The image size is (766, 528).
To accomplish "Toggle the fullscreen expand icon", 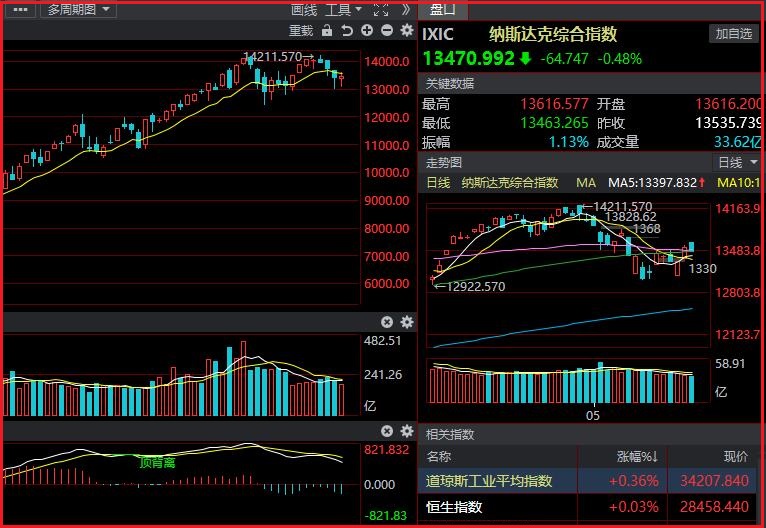I will tap(381, 10).
